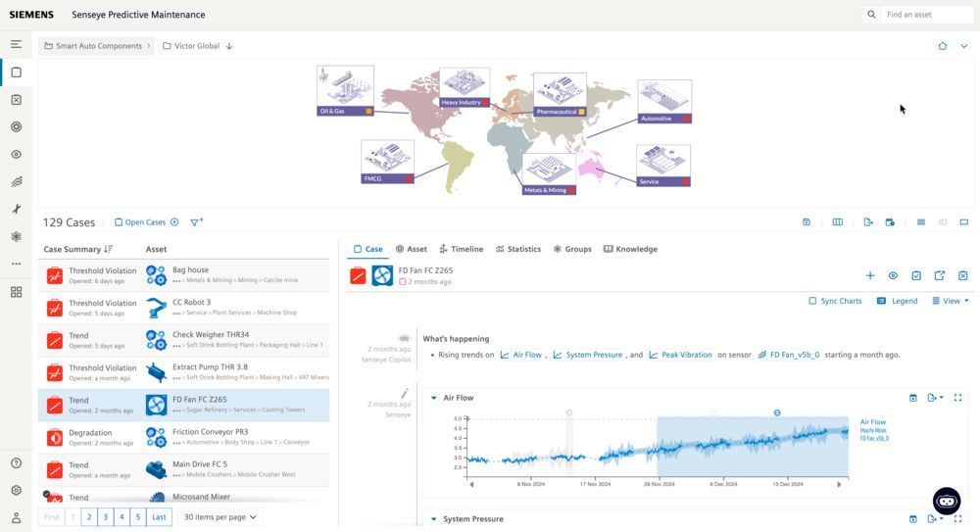Open the View dropdown menu
This screenshot has height=532, width=980.
[x=950, y=301]
